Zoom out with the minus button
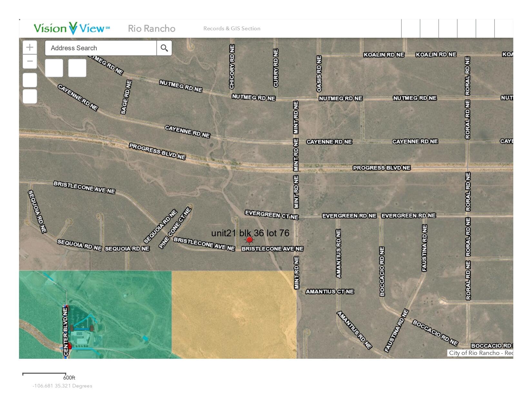This screenshot has height=411, width=532. click(30, 61)
